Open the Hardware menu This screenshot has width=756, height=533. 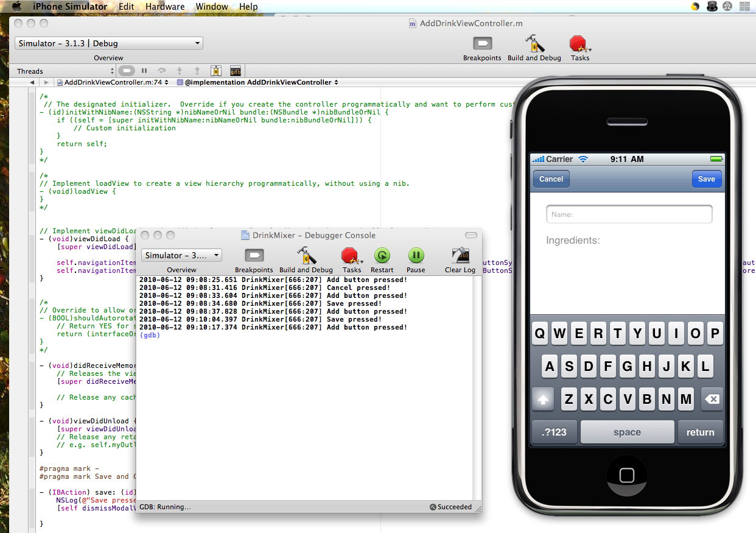click(165, 7)
